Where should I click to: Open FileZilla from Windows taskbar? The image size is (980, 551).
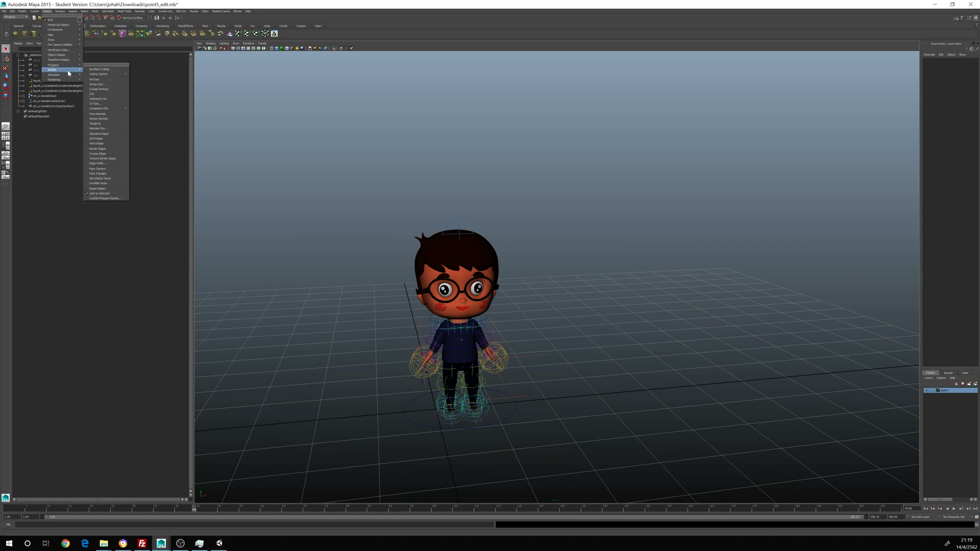142,543
